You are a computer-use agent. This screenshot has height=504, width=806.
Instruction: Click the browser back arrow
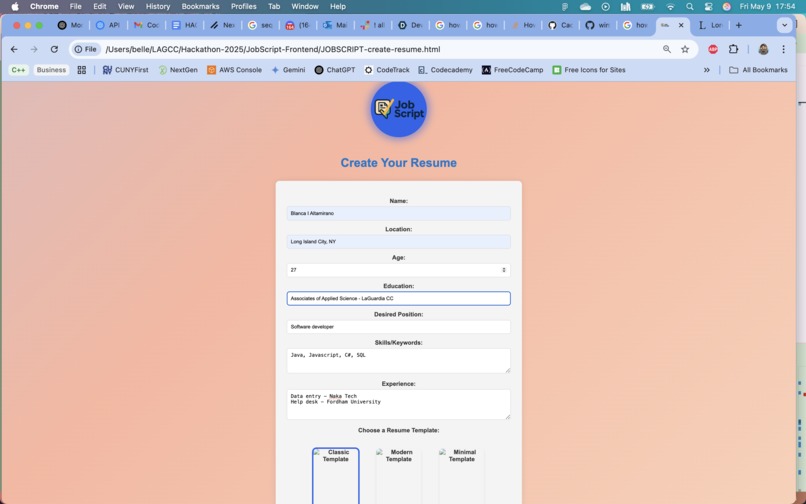(14, 49)
